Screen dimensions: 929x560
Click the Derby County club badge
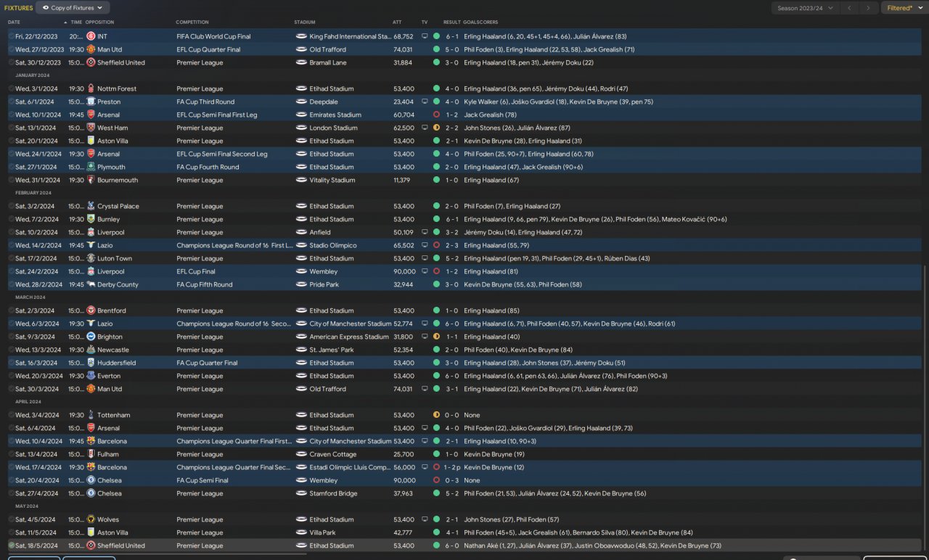91,284
